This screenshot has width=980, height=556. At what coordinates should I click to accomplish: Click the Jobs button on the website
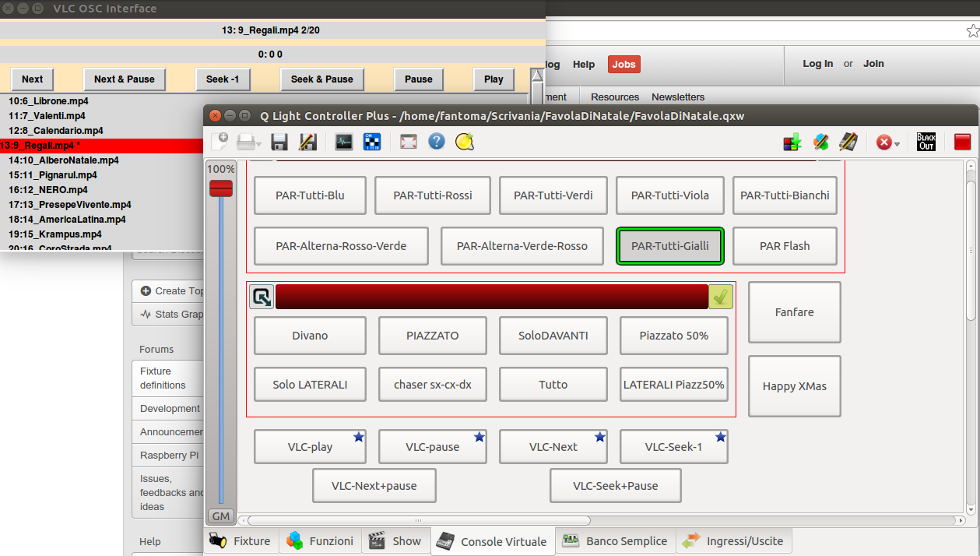coord(624,65)
